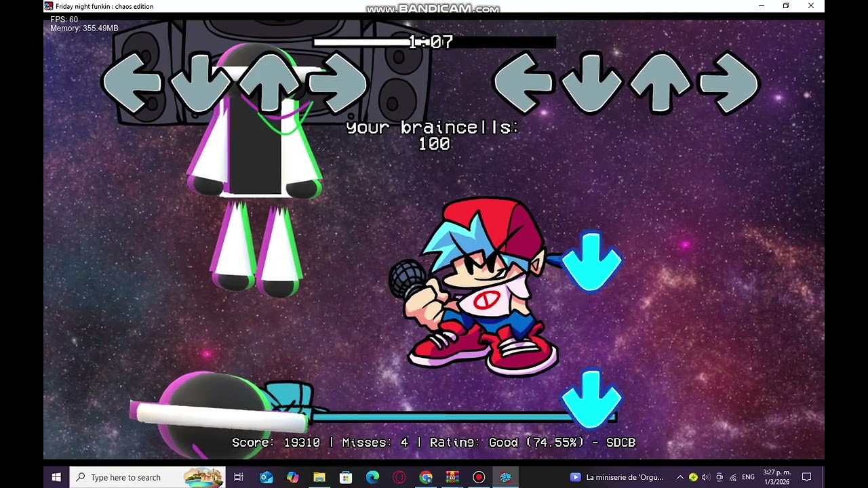The height and width of the screenshot is (488, 868).
Task: Click the taskbar search box
Action: pyautogui.click(x=148, y=477)
